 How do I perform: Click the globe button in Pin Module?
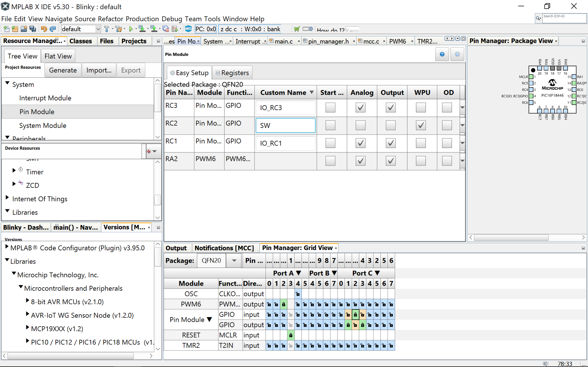(457, 54)
